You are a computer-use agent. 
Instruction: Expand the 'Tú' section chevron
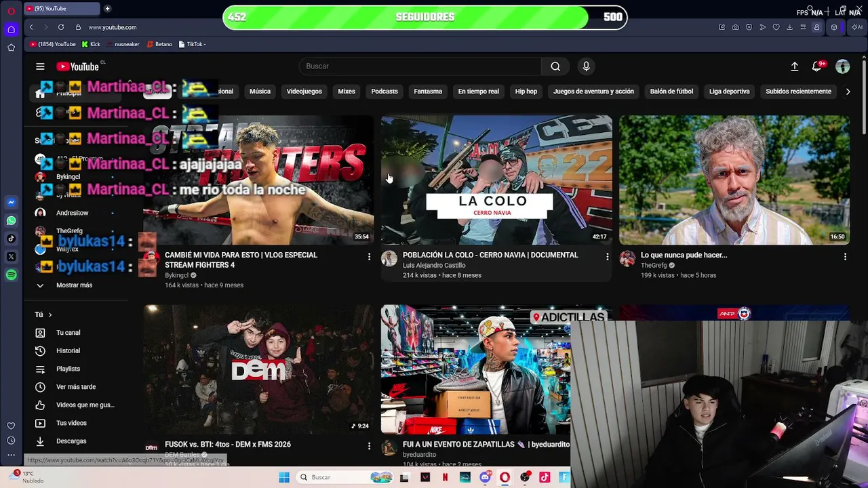click(x=50, y=314)
